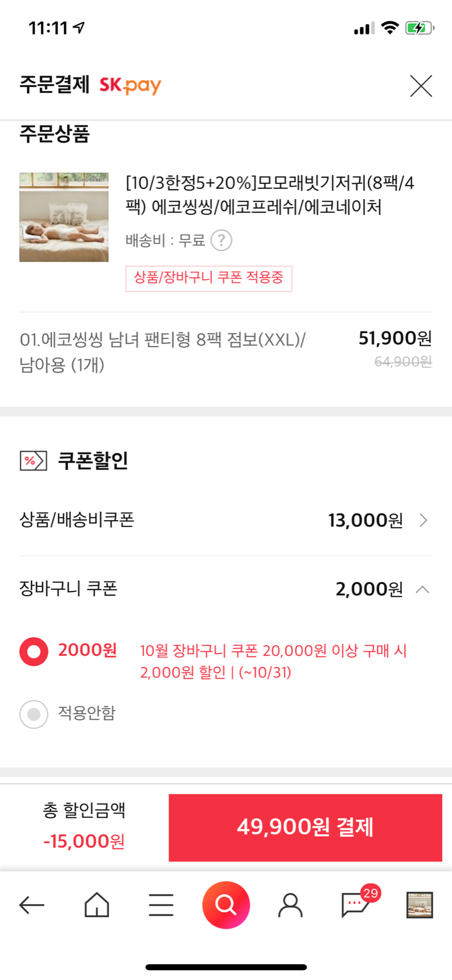Tap the shipping fee help question mark
This screenshot has height=980, width=452.
221,240
